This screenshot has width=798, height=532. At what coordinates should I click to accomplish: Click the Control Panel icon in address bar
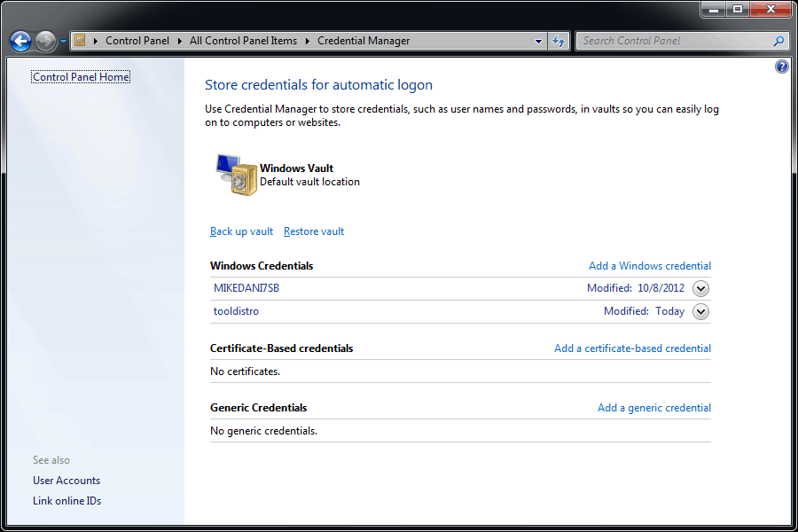80,40
